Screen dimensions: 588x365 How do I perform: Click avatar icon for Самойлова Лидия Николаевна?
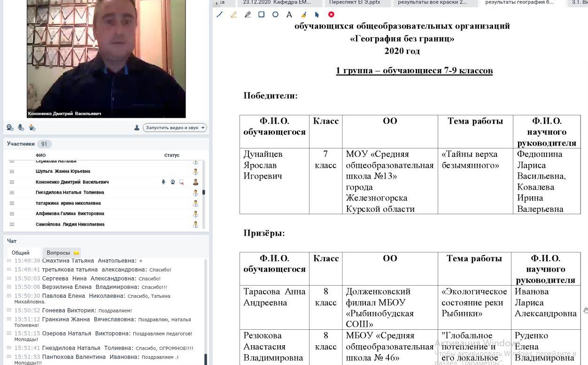(x=195, y=225)
